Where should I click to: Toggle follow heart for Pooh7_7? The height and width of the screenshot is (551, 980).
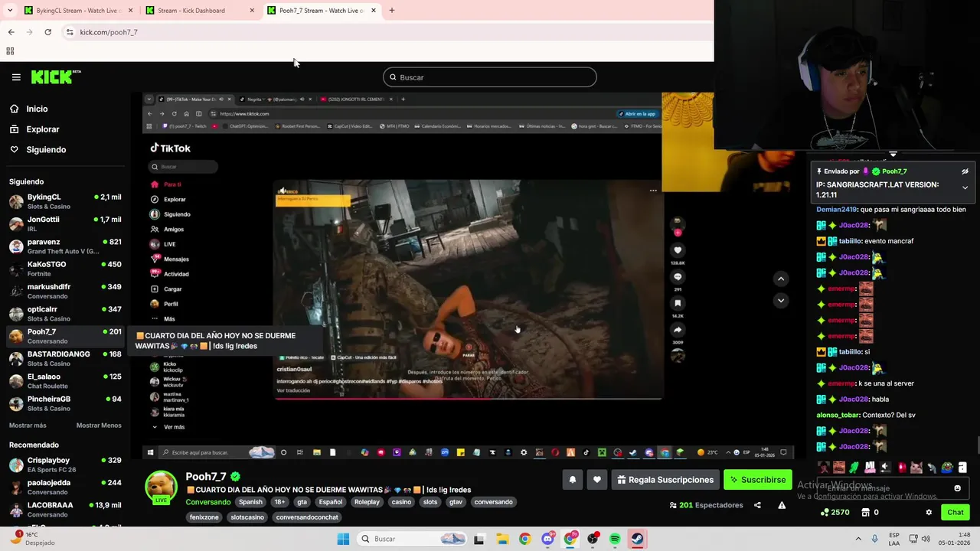click(x=597, y=480)
